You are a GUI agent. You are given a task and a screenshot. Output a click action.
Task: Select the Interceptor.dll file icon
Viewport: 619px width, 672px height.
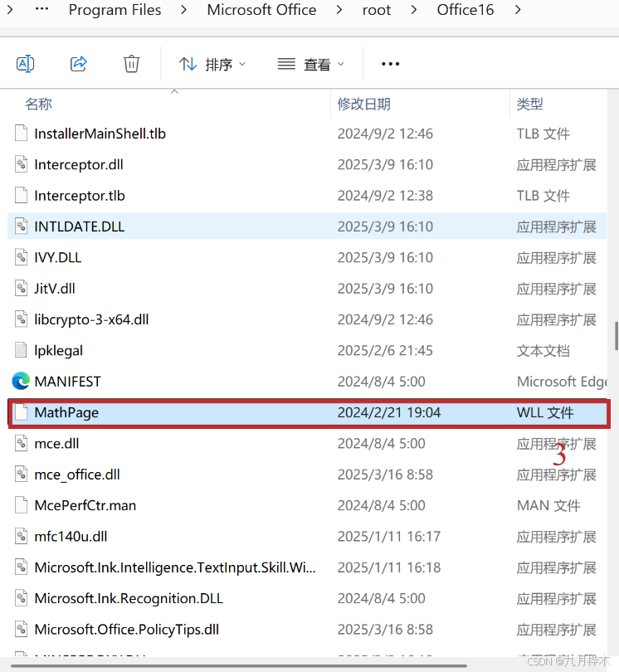click(x=21, y=164)
